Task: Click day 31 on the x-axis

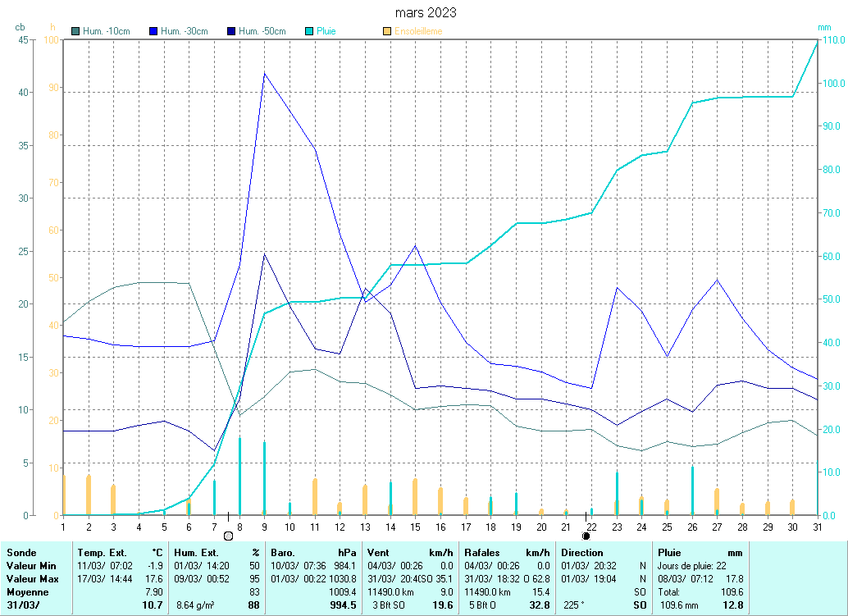Action: tap(817, 526)
